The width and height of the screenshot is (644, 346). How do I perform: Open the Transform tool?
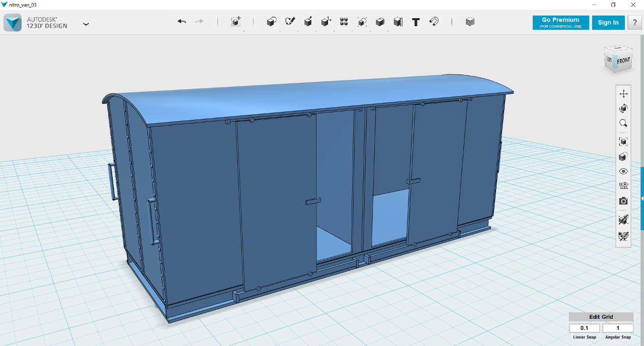236,22
